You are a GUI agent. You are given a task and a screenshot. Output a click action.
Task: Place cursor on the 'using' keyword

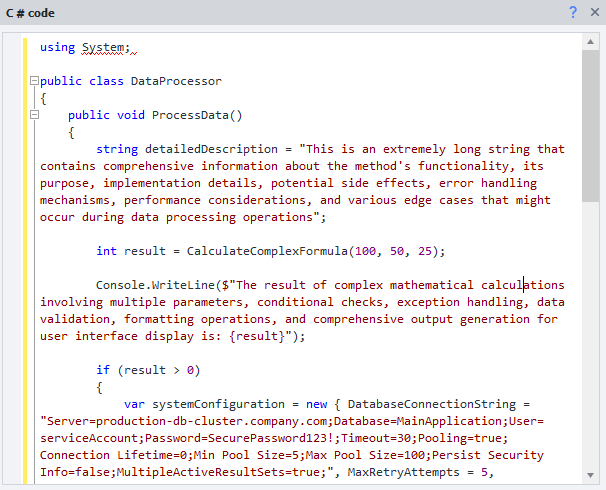pos(57,47)
